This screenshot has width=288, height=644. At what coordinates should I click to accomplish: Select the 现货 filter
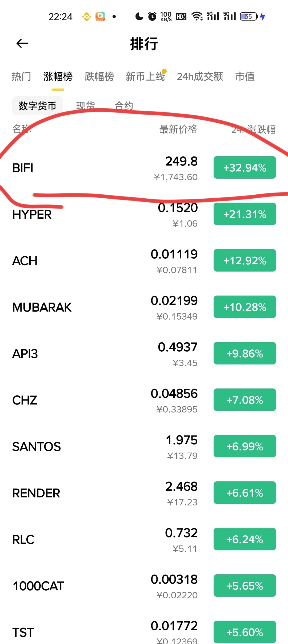86,106
